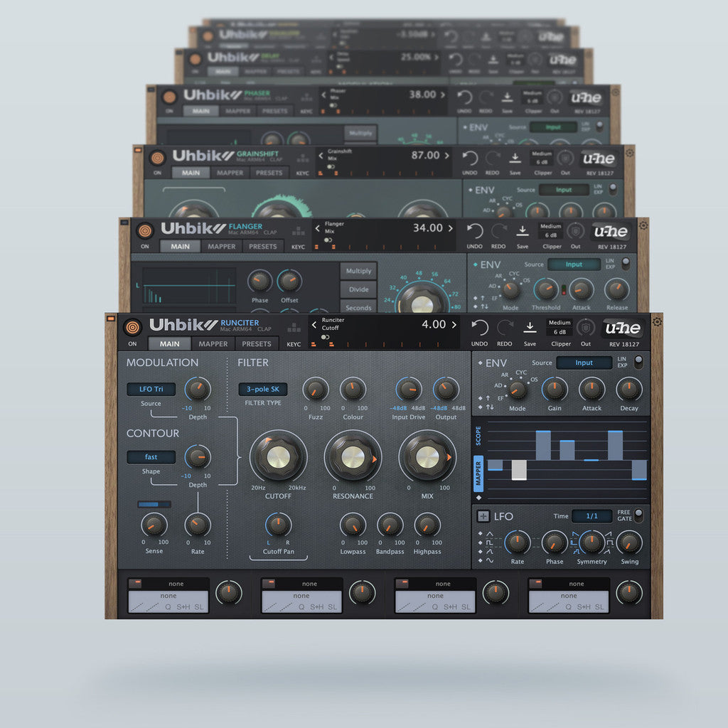Click the KEYC keyboard icon in Runciter

pyautogui.click(x=294, y=328)
